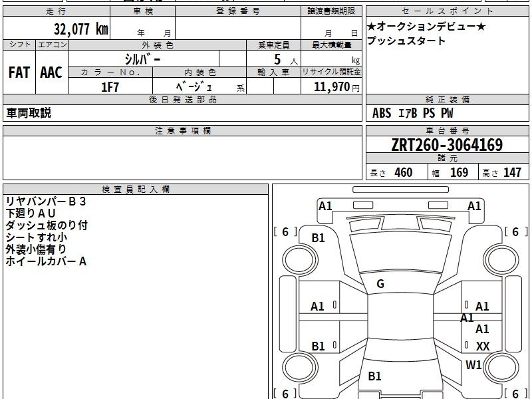532x399 pixels.
Task: Select the color code 1F7
Action: [110, 87]
